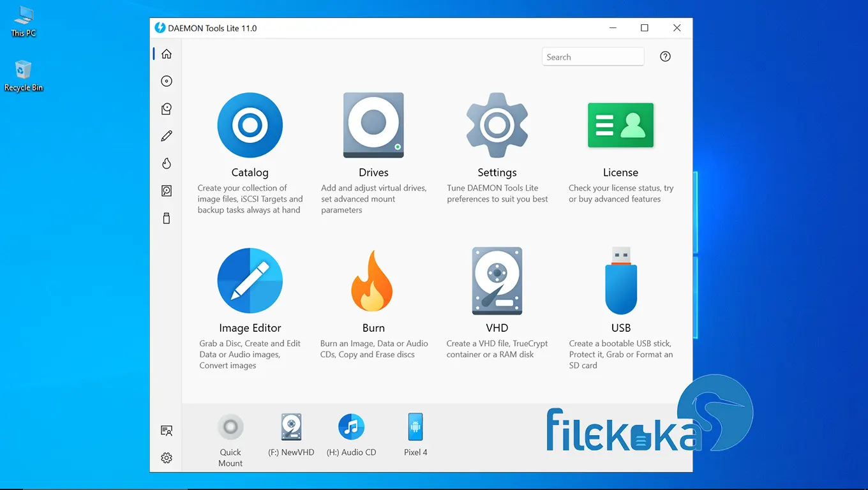Select the Pixel 4 device icon

pos(415,427)
